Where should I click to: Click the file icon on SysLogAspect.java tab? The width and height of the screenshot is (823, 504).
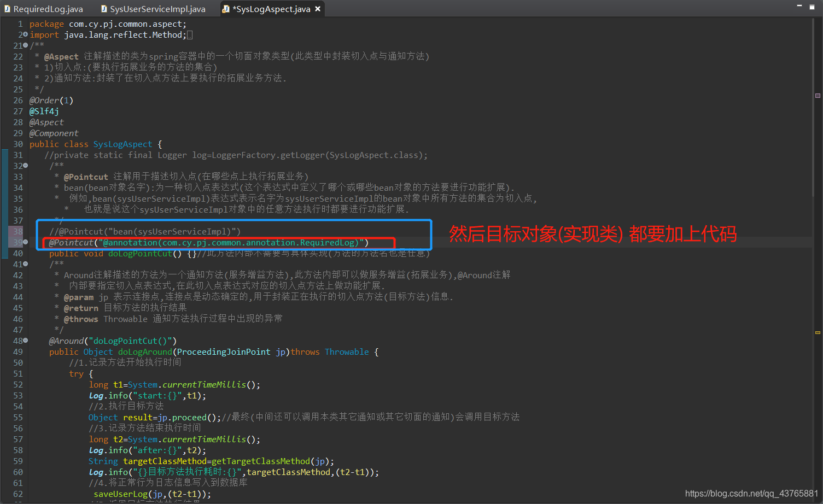[x=225, y=9]
